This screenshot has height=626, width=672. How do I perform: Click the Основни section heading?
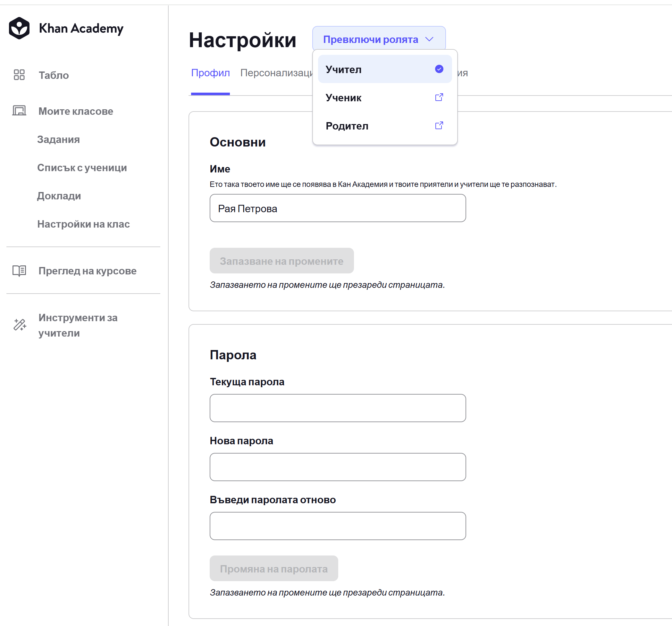click(238, 142)
